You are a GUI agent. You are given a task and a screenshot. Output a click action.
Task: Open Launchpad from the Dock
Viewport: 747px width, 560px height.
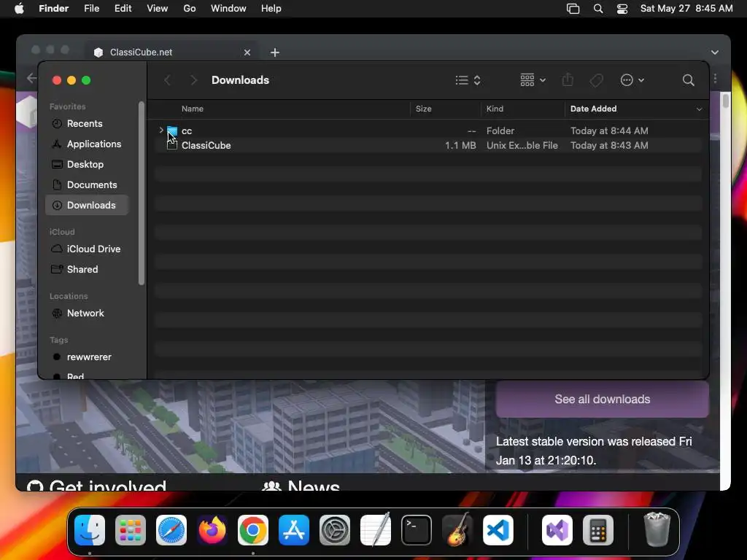(x=131, y=530)
